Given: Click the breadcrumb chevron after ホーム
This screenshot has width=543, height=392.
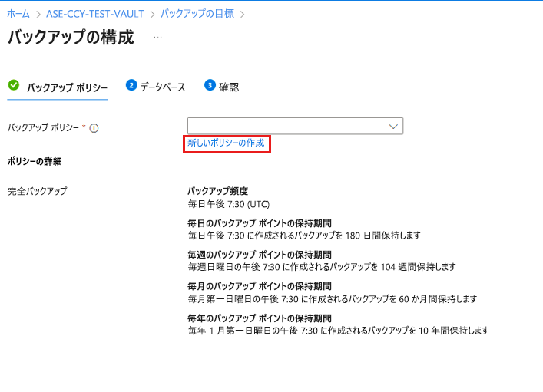Looking at the screenshot, I should coord(37,14).
